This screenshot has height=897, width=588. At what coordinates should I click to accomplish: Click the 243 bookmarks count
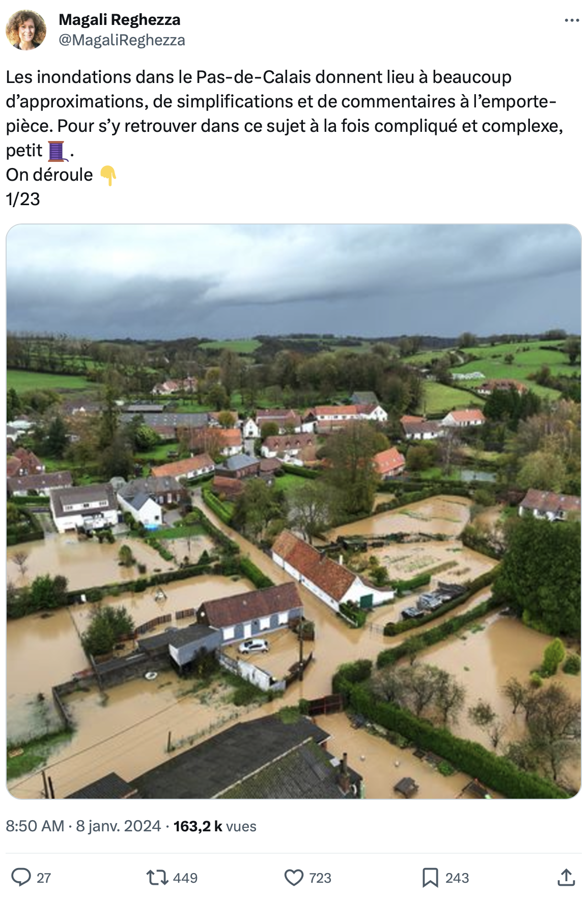pos(457,878)
